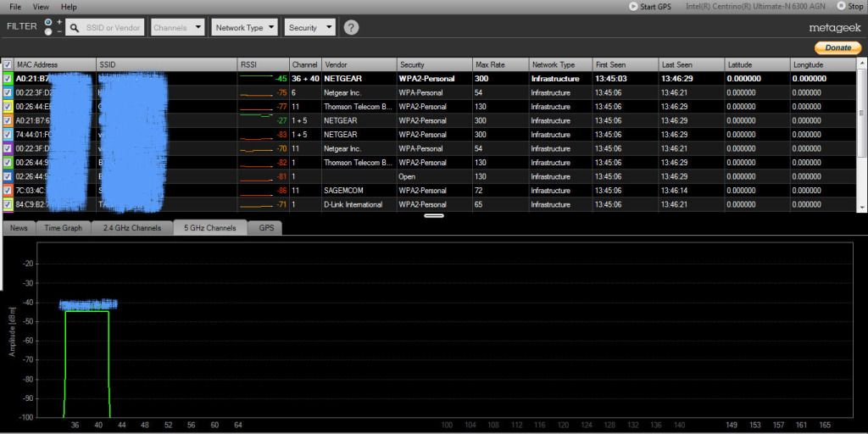The height and width of the screenshot is (434, 868).
Task: Click the table scrollbar down arrow
Action: (x=862, y=207)
